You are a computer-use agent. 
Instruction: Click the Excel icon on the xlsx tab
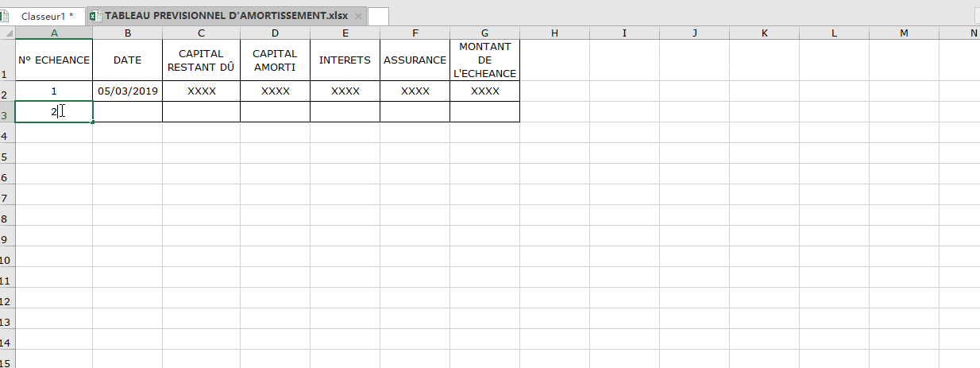(x=95, y=16)
